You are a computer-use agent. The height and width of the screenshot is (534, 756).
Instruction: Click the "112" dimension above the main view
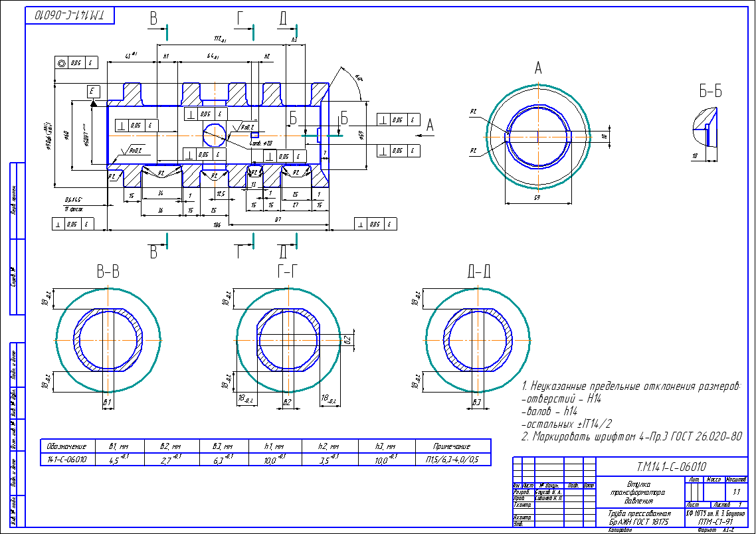pos(221,39)
